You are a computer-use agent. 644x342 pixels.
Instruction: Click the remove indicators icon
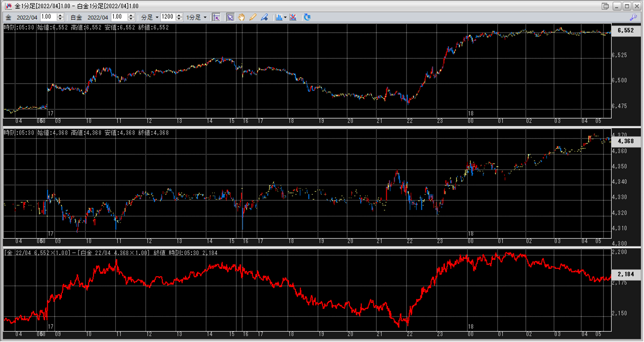pyautogui.click(x=293, y=17)
